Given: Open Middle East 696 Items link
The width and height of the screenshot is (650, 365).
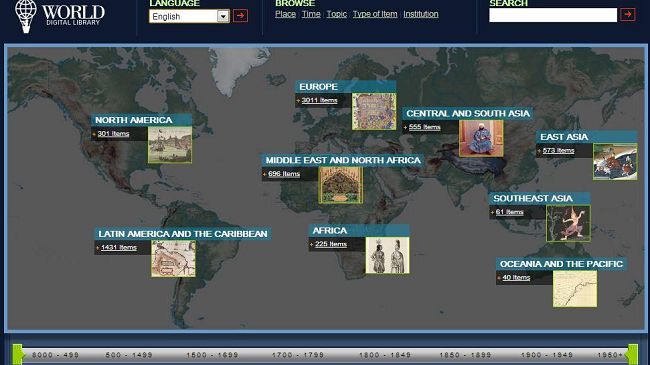Looking at the screenshot, I should pos(284,174).
